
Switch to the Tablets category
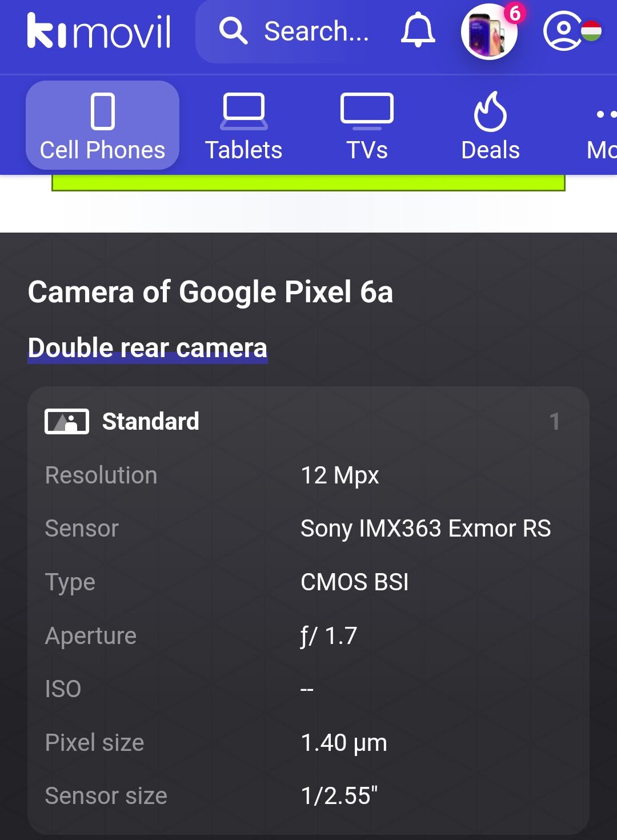[244, 125]
